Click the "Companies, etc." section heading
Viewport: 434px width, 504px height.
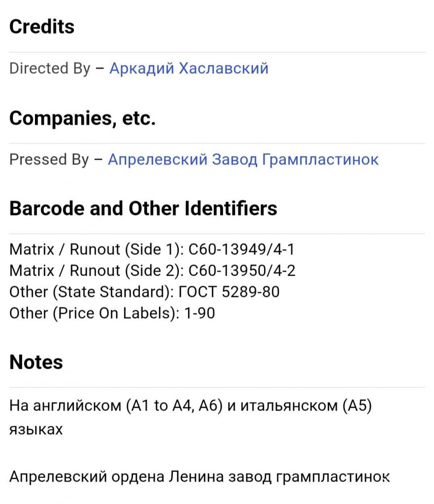(x=82, y=118)
